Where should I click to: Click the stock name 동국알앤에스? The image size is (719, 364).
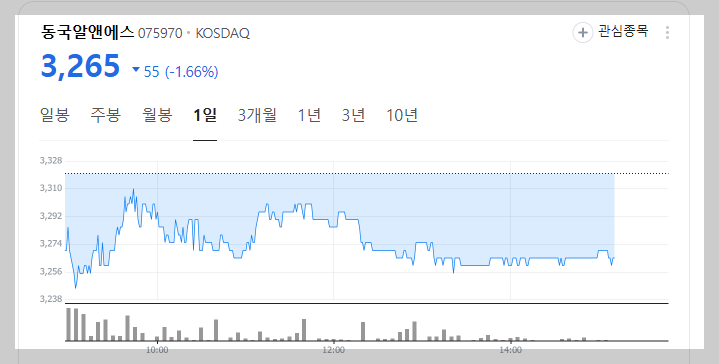[x=87, y=33]
